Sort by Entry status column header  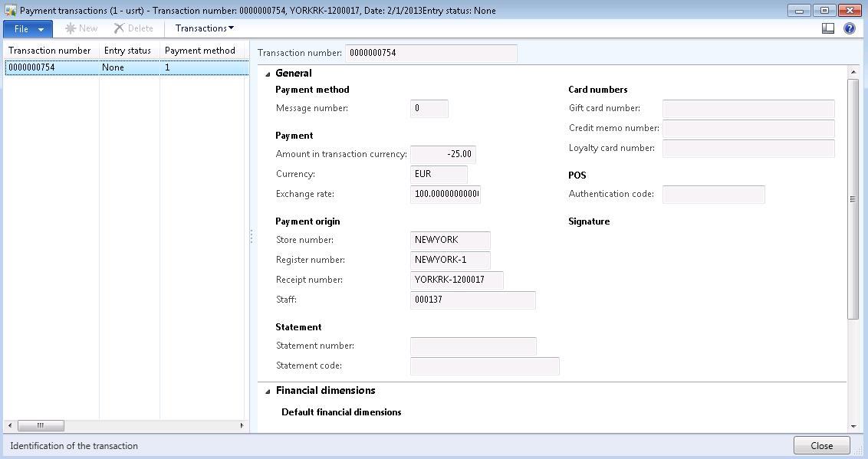click(128, 51)
